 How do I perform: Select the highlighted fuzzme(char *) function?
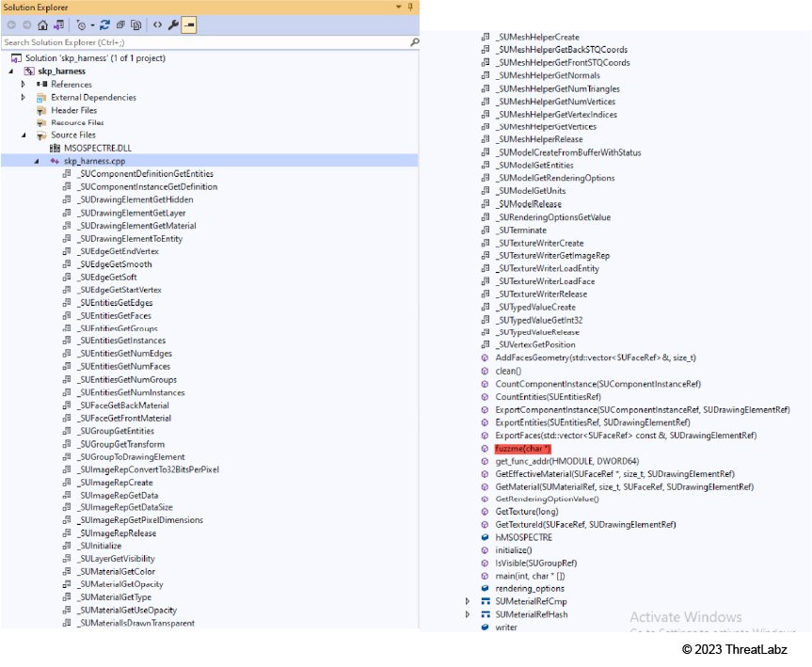point(522,449)
